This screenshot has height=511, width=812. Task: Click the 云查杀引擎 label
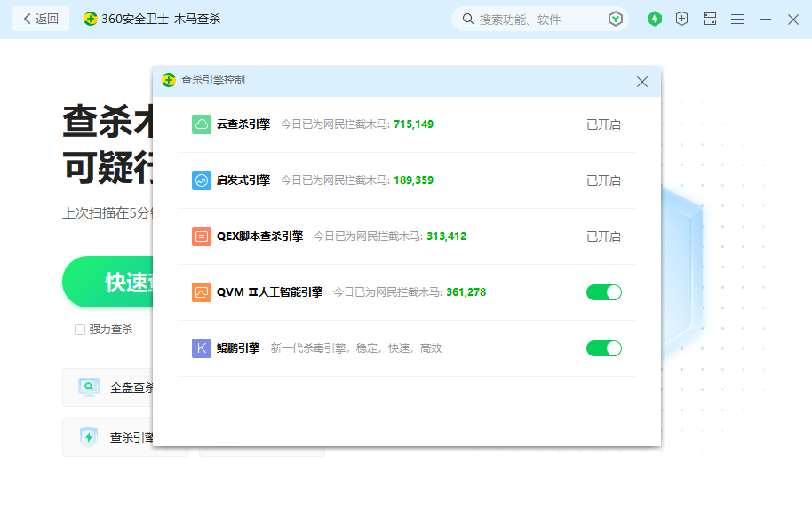pos(243,124)
